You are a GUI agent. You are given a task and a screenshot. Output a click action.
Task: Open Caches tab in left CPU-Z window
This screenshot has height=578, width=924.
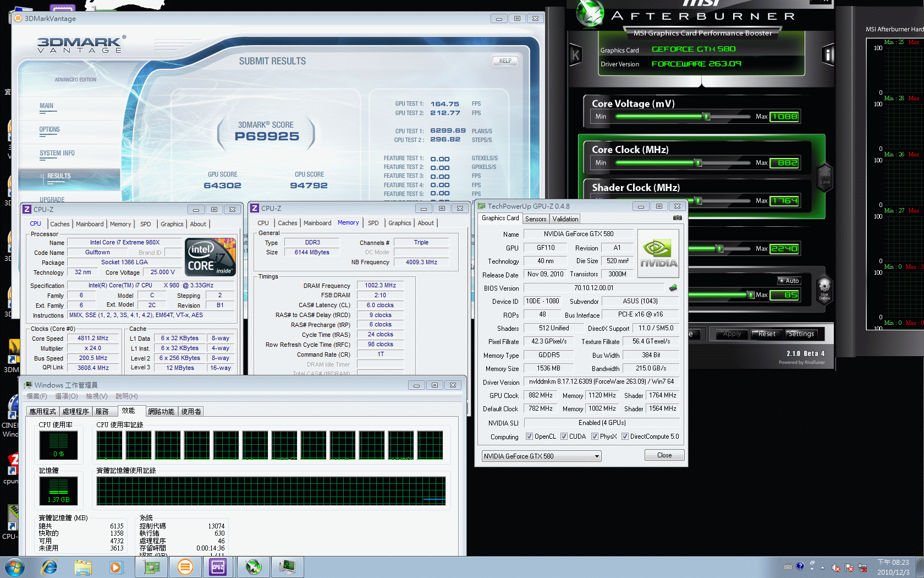[x=60, y=224]
